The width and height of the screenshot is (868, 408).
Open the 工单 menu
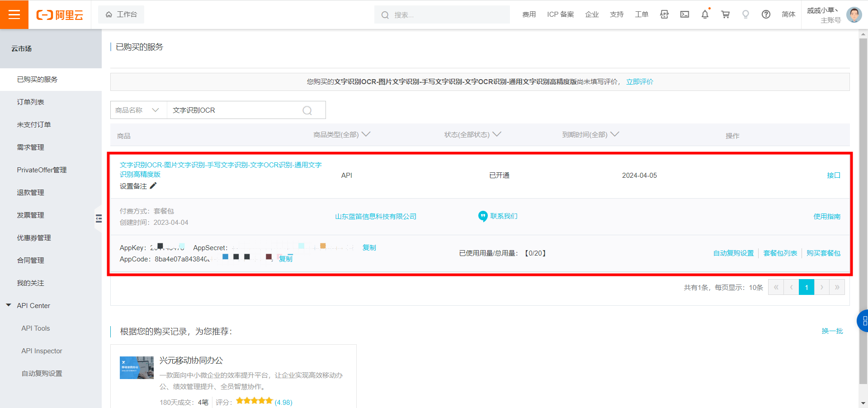[x=642, y=14]
